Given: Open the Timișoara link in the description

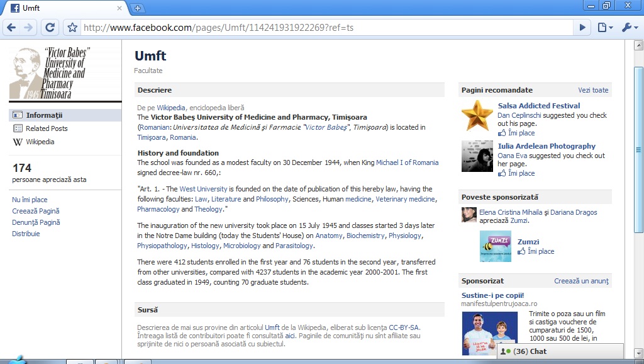Looking at the screenshot, I should click(152, 137).
